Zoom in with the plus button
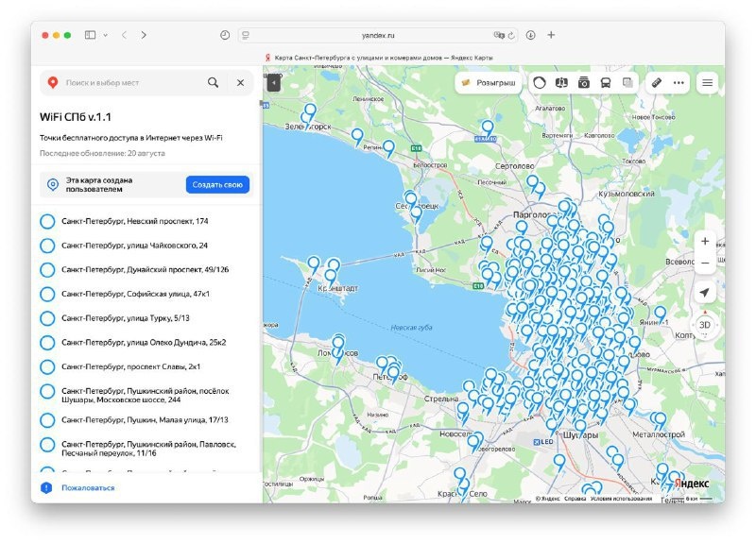Screen dimensions: 756x544 pos(705,241)
